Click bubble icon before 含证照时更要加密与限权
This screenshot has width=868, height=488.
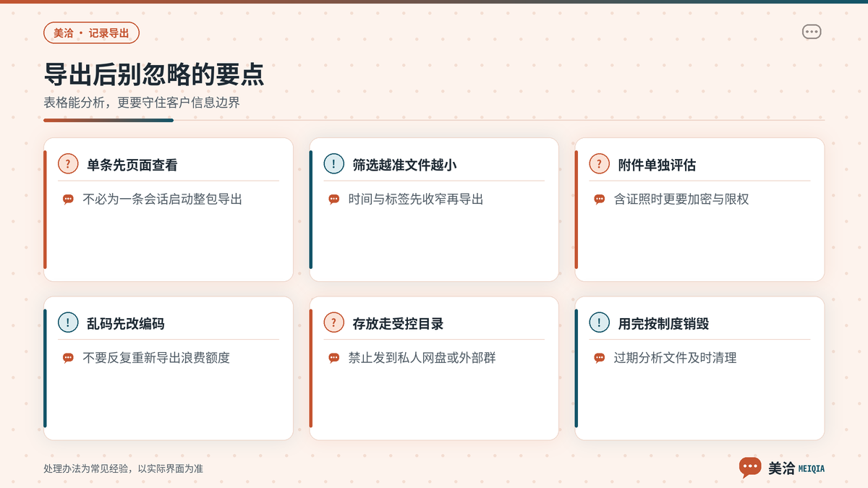click(x=599, y=200)
